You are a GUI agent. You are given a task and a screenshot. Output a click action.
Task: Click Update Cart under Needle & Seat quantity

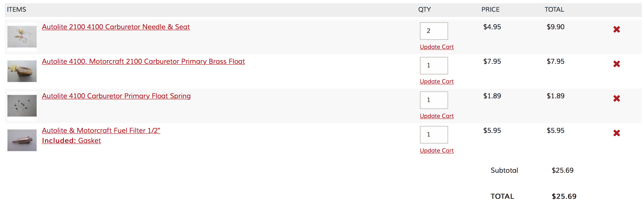437,47
